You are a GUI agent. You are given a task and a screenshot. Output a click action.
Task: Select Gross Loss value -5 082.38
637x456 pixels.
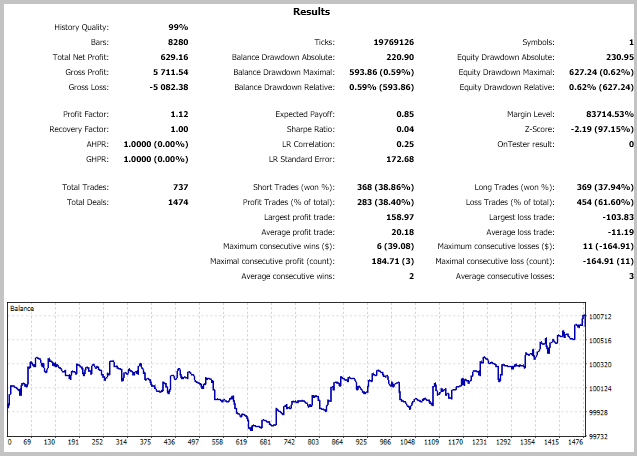[x=169, y=87]
